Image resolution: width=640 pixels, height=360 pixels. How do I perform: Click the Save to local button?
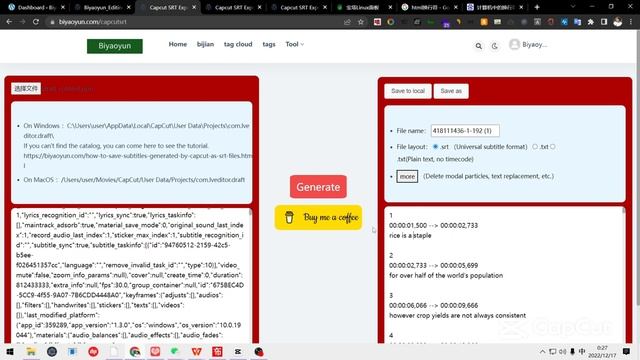(x=408, y=91)
